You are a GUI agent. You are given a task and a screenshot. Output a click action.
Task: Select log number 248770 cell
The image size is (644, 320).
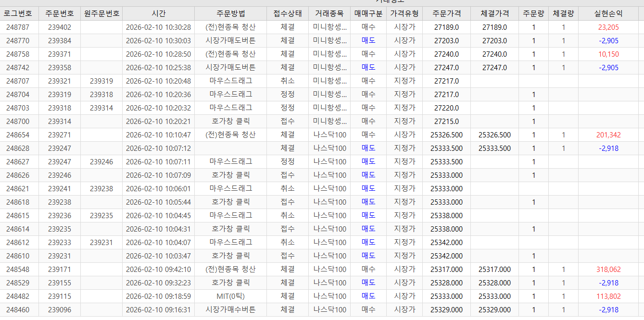tap(18, 41)
